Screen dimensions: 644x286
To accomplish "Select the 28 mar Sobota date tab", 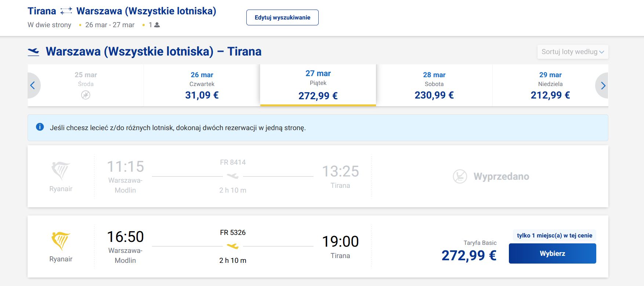I will coord(434,85).
